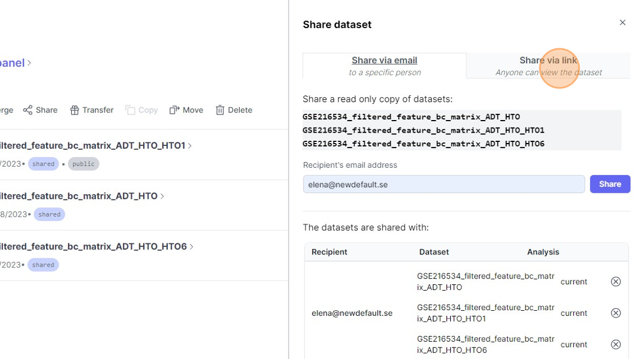
Task: Select the Share via email tab
Action: (x=384, y=65)
